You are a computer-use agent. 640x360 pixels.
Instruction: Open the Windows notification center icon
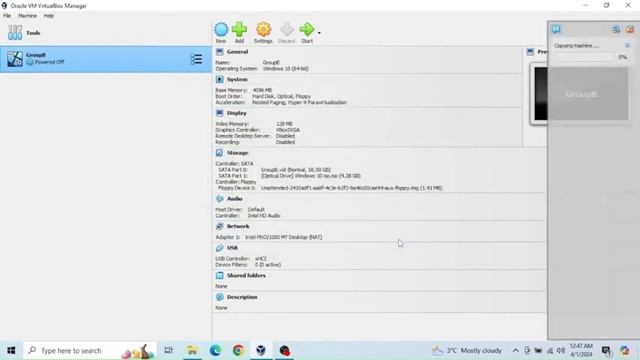[x=606, y=351]
